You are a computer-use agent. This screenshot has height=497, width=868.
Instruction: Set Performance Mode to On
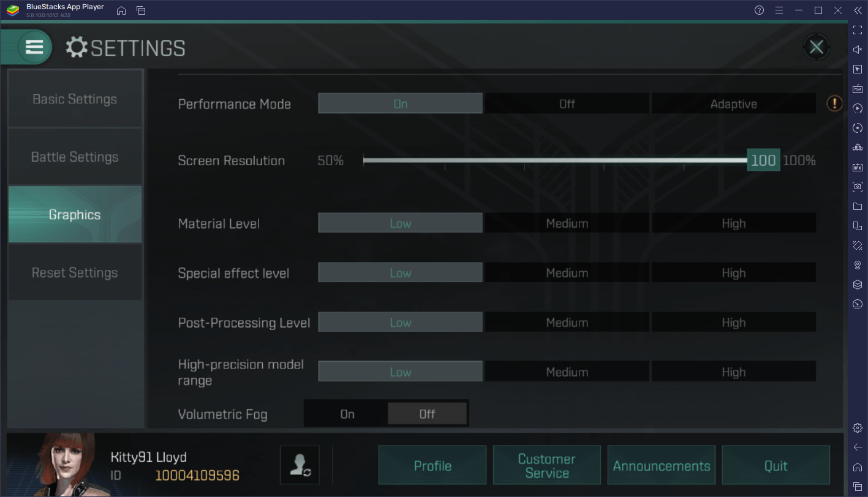pyautogui.click(x=400, y=103)
